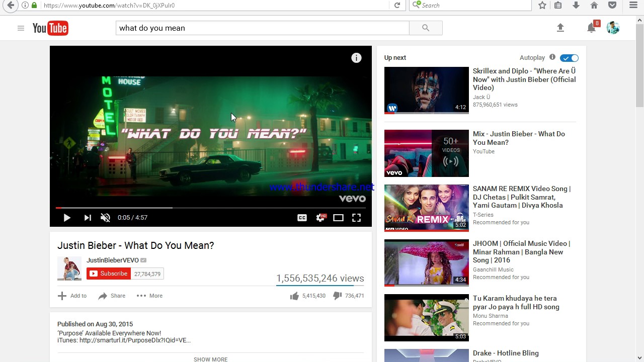The image size is (644, 362).
Task: Switch to theater mode
Action: click(x=338, y=218)
